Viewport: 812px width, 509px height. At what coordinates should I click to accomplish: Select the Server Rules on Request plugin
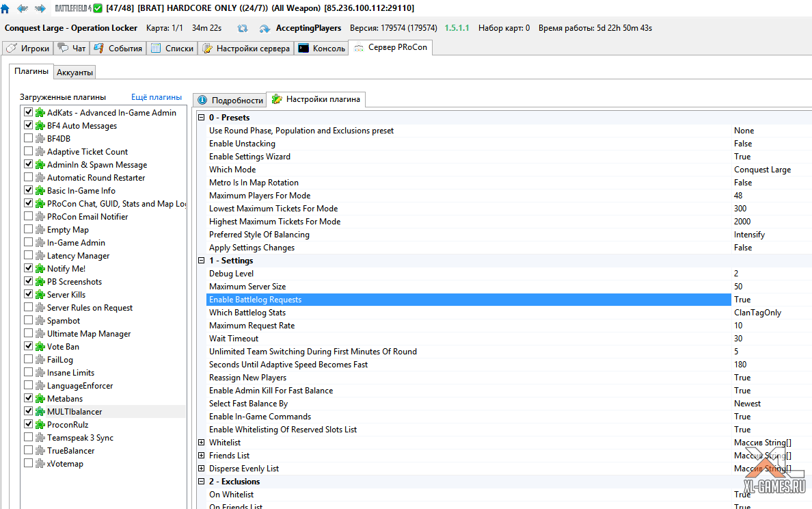coord(90,307)
